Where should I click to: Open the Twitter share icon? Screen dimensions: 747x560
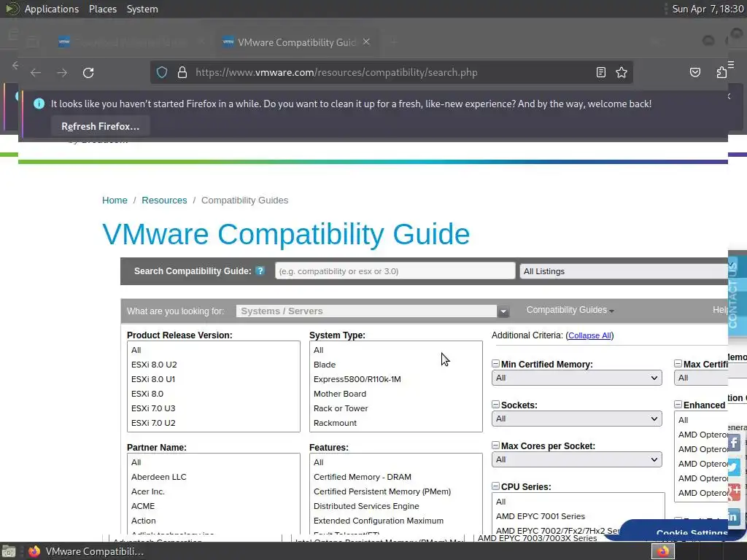(x=734, y=467)
